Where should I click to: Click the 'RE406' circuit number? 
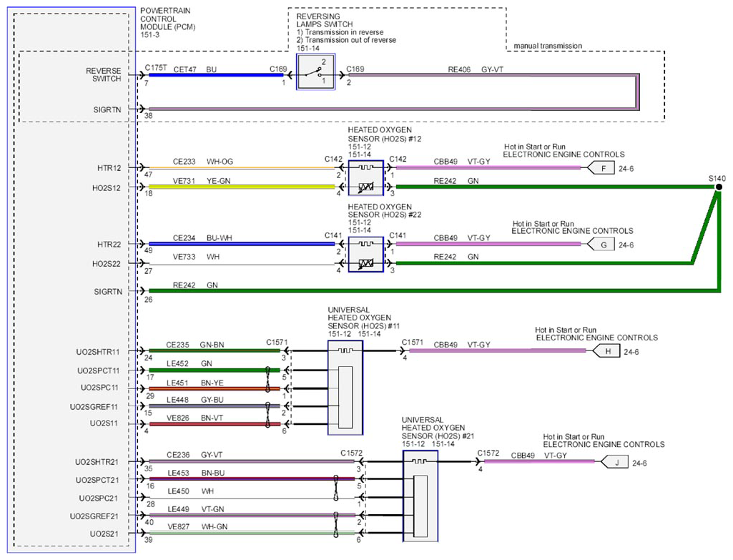coord(459,69)
